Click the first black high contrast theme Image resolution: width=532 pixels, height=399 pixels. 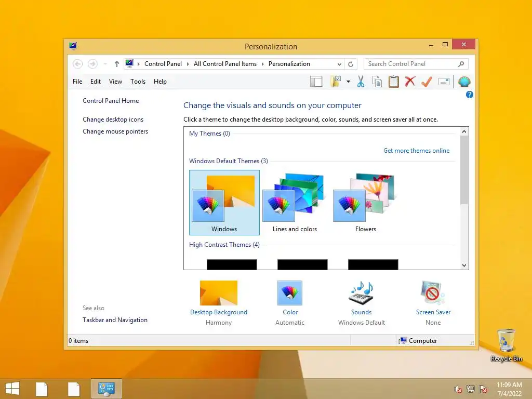click(x=232, y=264)
